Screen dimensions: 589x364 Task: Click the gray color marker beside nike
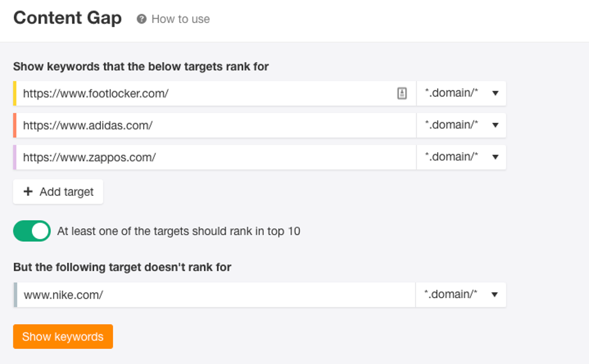click(15, 294)
